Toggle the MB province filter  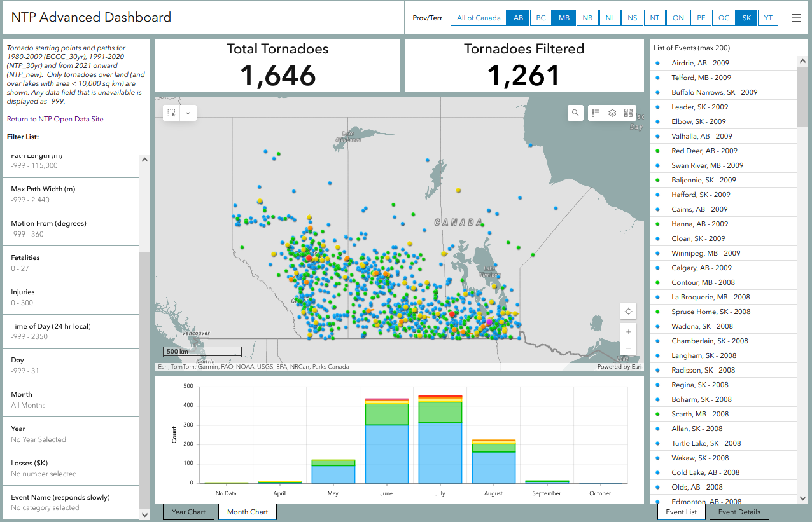[x=564, y=18]
